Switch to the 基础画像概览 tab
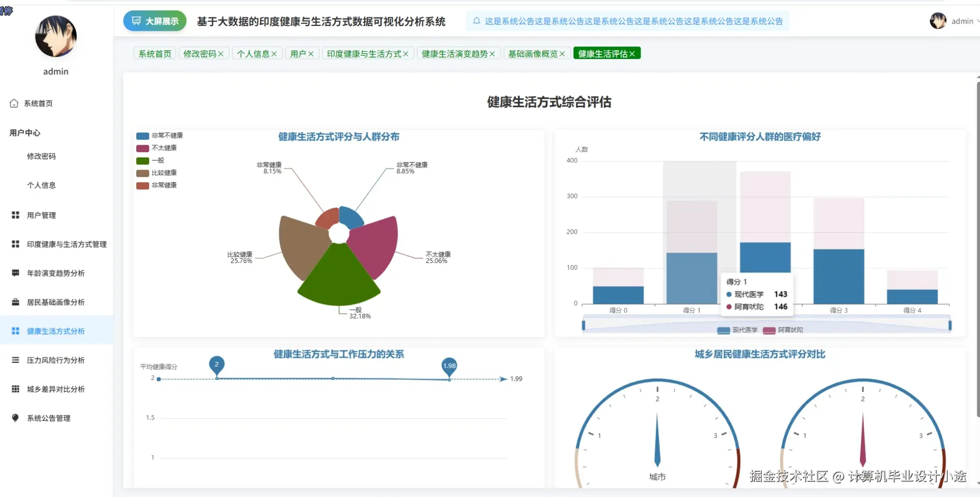This screenshot has width=980, height=497. click(x=533, y=53)
